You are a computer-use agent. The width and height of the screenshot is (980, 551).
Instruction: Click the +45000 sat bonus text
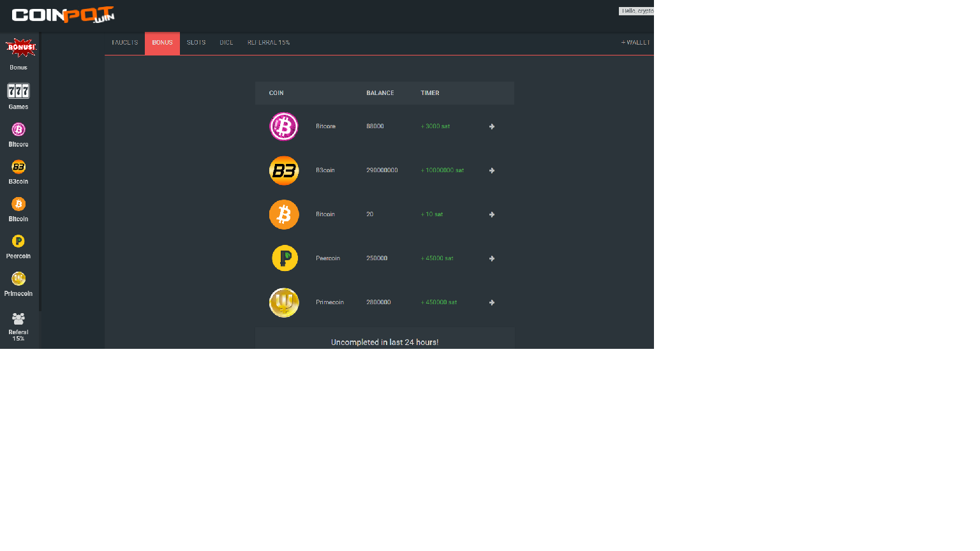[x=438, y=258]
